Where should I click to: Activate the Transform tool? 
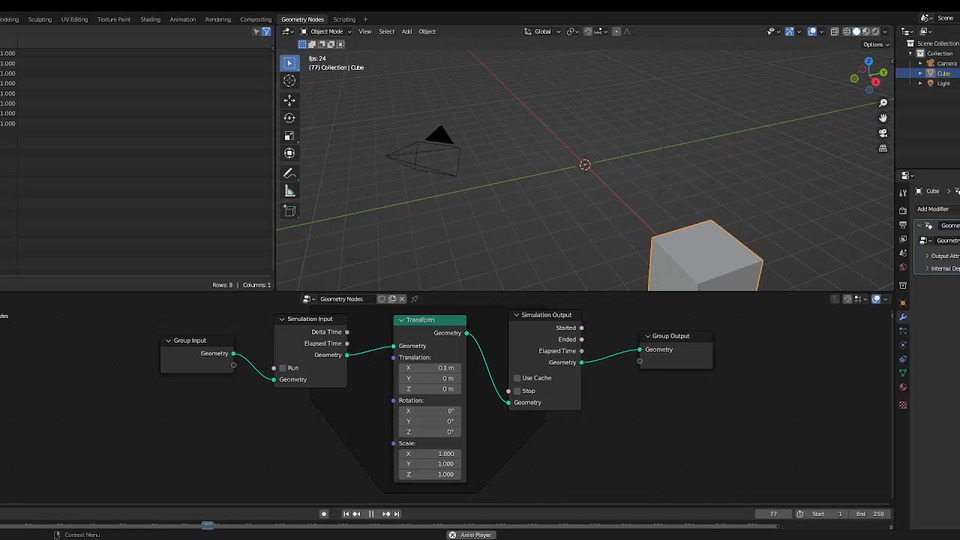click(x=290, y=154)
